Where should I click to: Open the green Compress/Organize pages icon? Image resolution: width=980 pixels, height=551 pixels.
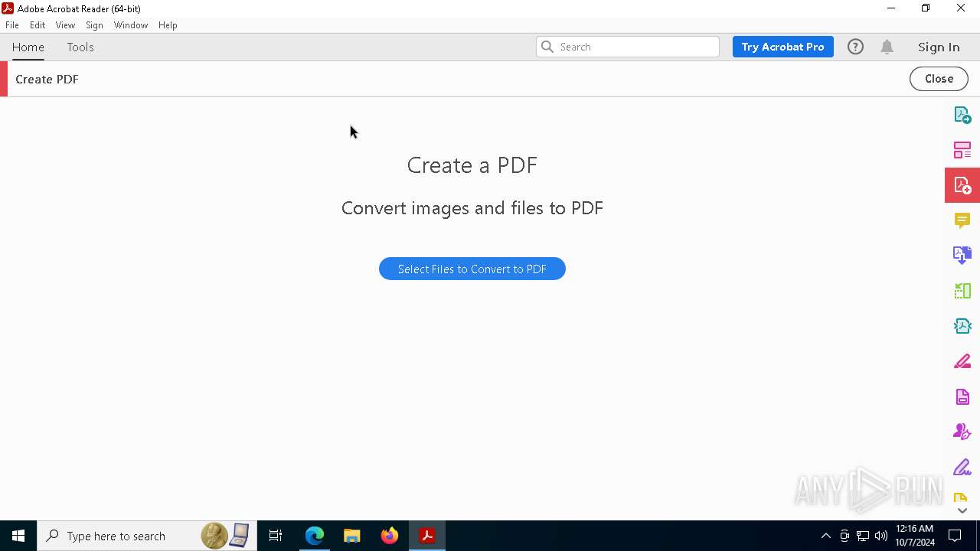pyautogui.click(x=962, y=291)
